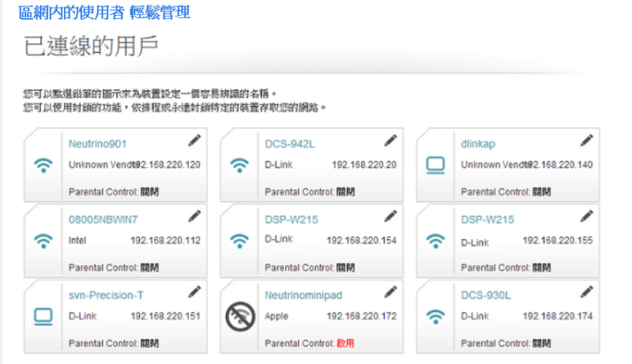632x364 pixels.
Task: Open edit pencil for 08005NBWIN7
Action: click(x=194, y=216)
